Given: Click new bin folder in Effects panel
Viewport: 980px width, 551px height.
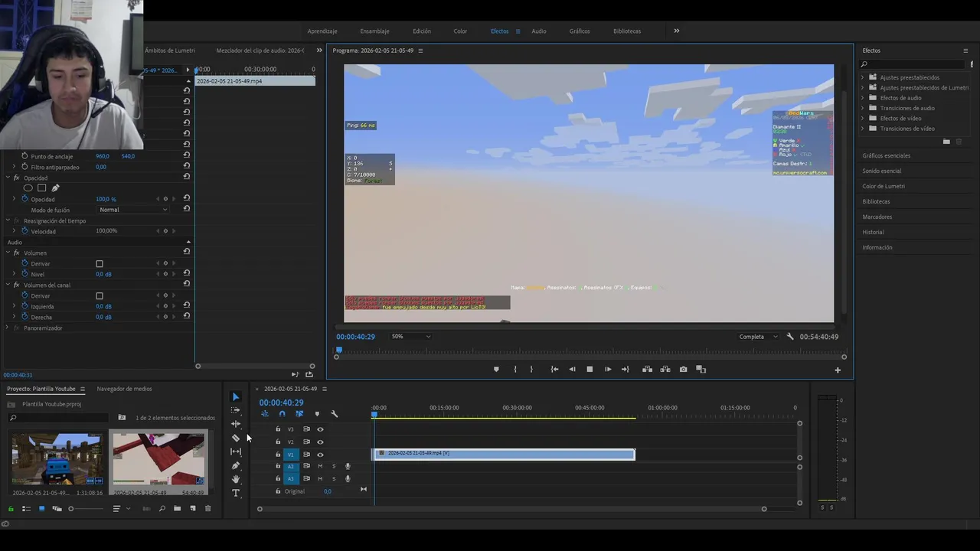Looking at the screenshot, I should click(x=946, y=142).
